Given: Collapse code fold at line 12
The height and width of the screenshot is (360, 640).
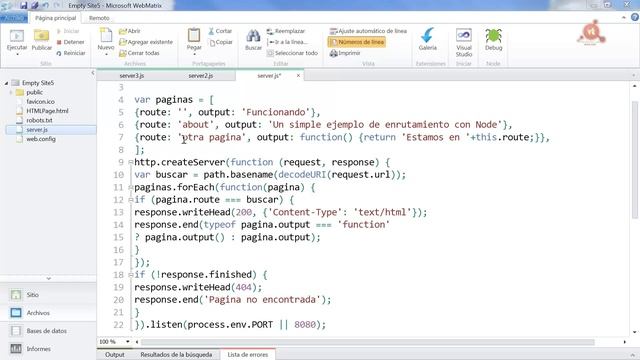Looking at the screenshot, I should 131,200.
